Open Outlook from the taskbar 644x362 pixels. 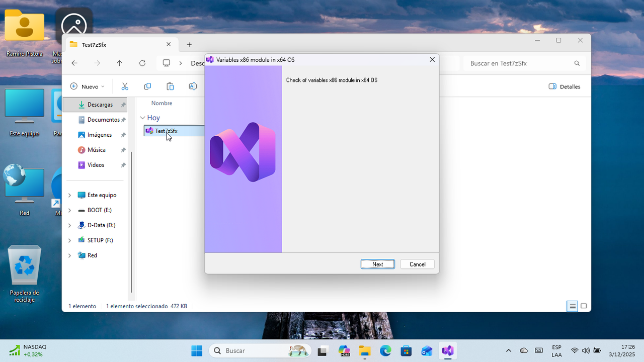pos(427,350)
